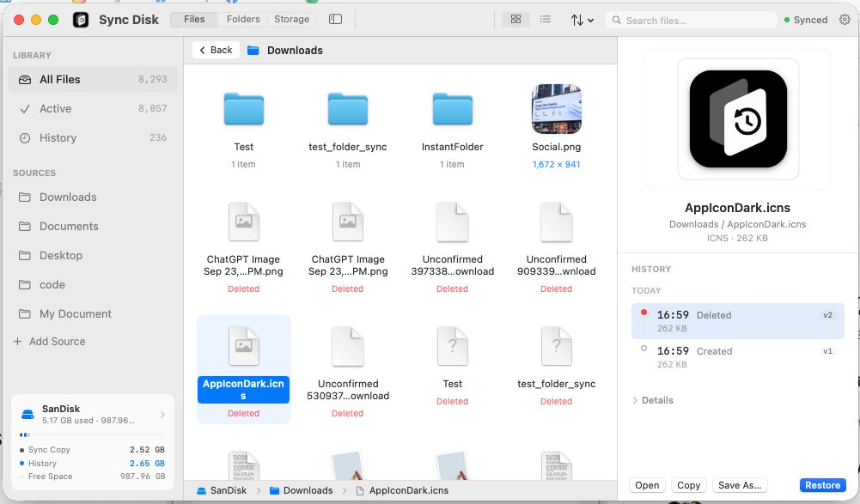Image resolution: width=860 pixels, height=504 pixels.
Task: Select the deleted Test file icon with question mark
Action: coord(452,346)
